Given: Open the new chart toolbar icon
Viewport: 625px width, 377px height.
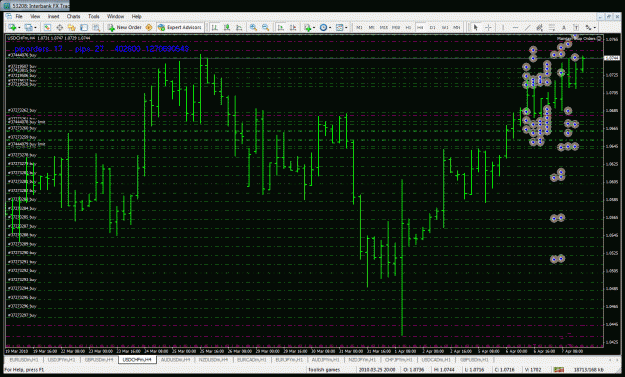Looking at the screenshot, I should [12, 27].
